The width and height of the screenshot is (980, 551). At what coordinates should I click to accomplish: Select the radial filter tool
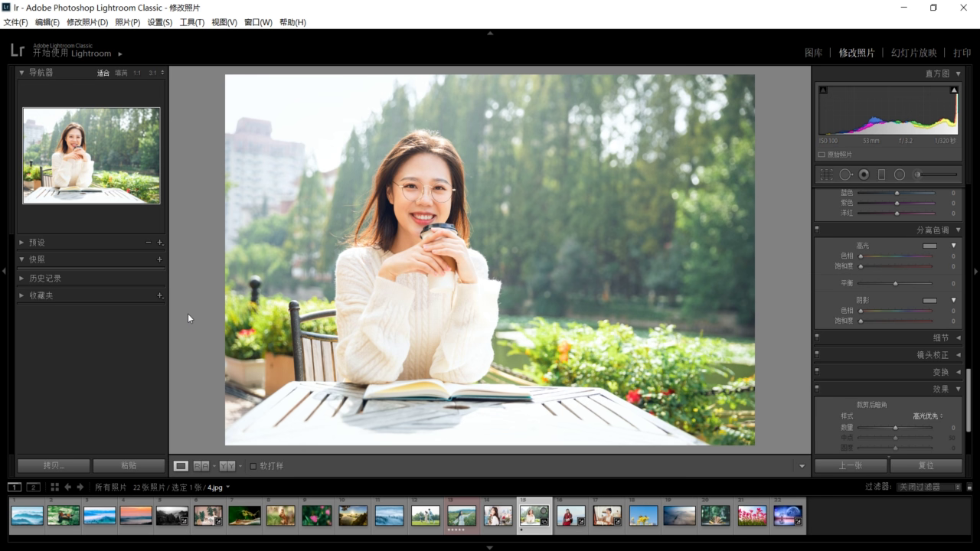[x=900, y=174]
